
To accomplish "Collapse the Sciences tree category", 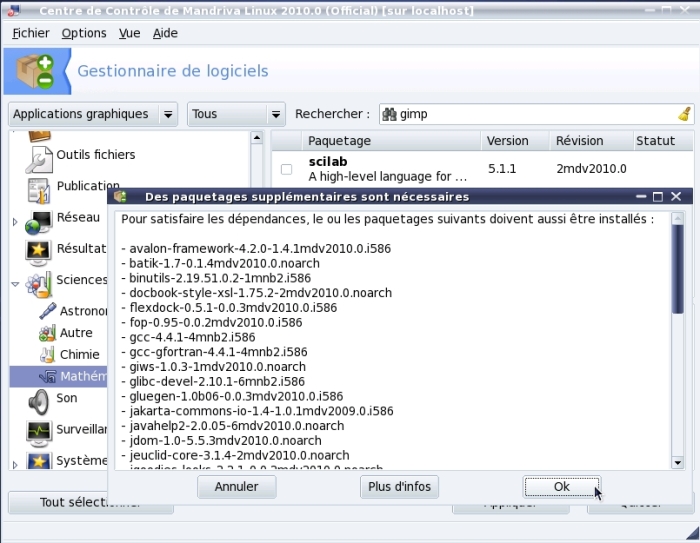I will [15, 284].
